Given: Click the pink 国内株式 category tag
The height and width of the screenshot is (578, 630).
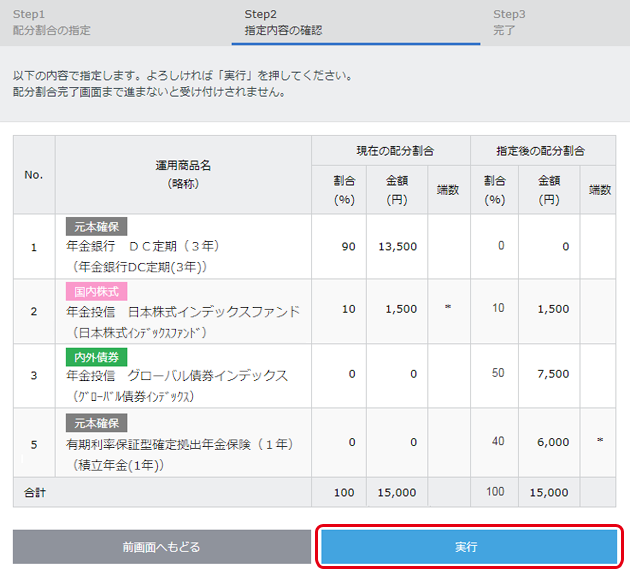Looking at the screenshot, I should click(x=96, y=291).
